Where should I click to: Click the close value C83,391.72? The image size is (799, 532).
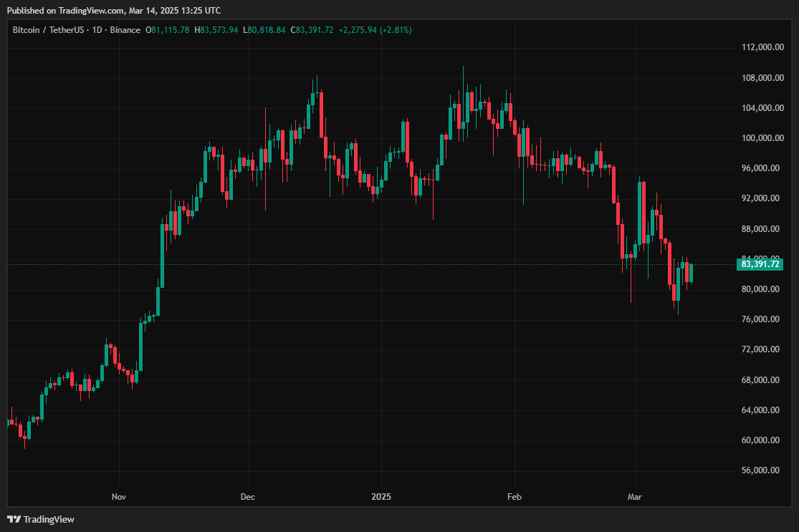click(x=312, y=30)
